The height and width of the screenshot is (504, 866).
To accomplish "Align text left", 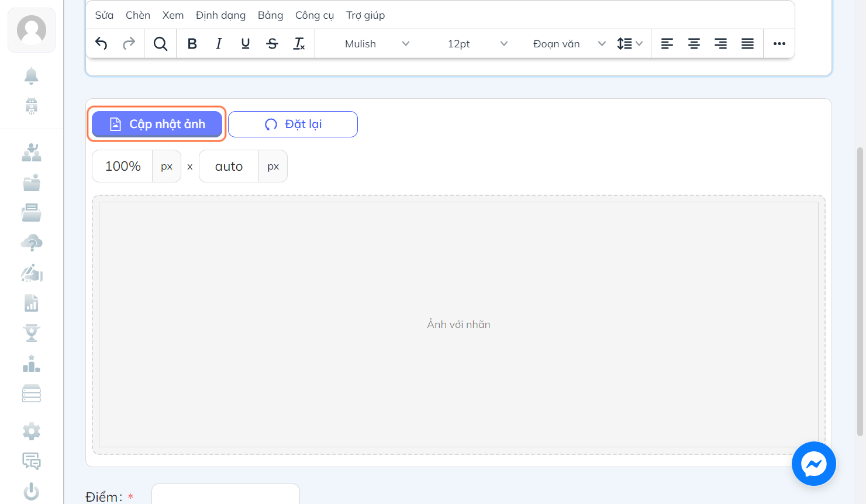I will 667,43.
